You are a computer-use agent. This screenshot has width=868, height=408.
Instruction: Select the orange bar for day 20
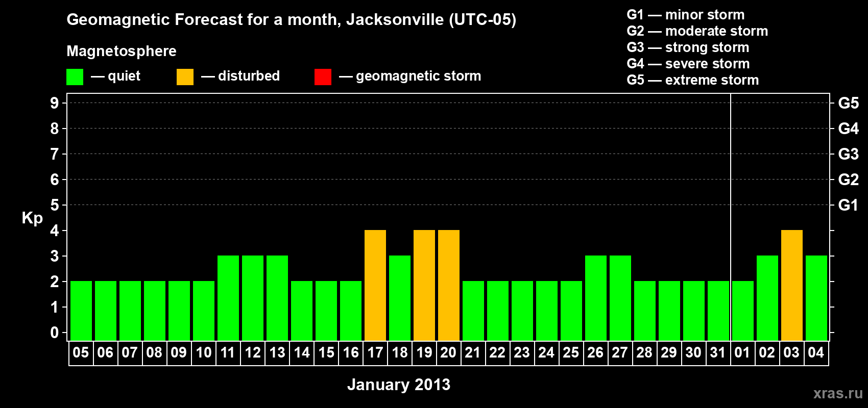click(x=449, y=285)
